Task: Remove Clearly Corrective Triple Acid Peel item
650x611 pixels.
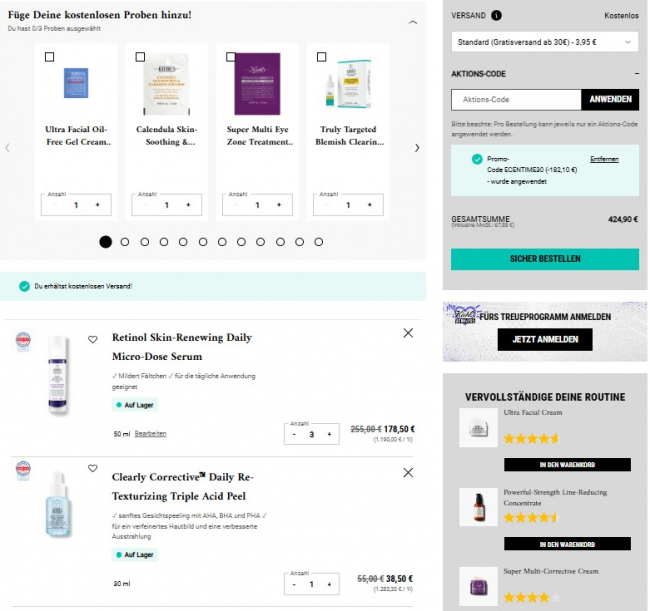Action: tap(407, 472)
